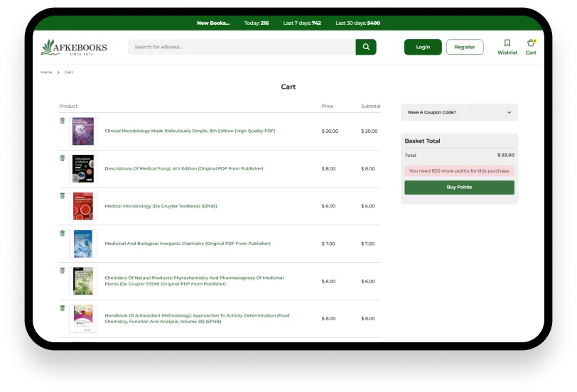Open Clinical Microbiology Made Ridiculously Simple title
This screenshot has height=392, width=577.
pos(190,131)
